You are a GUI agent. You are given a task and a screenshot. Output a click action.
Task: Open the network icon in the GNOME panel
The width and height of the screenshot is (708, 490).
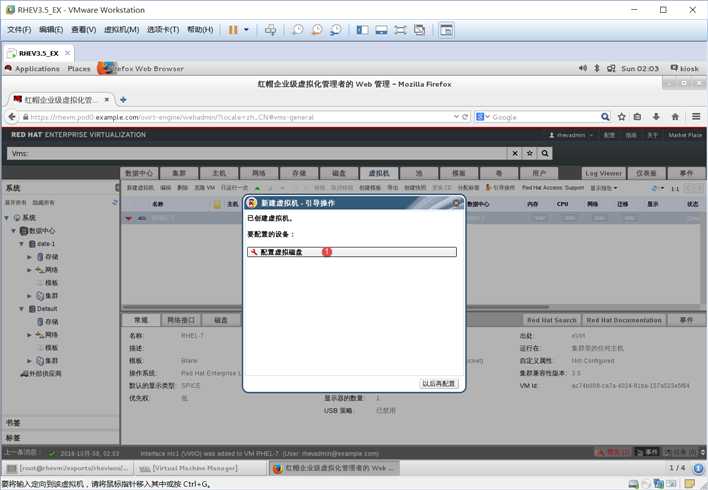[x=611, y=68]
